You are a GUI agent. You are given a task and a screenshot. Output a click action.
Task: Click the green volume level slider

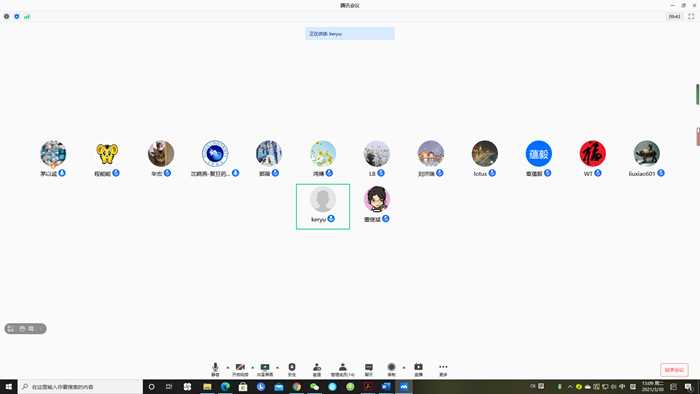(697, 94)
